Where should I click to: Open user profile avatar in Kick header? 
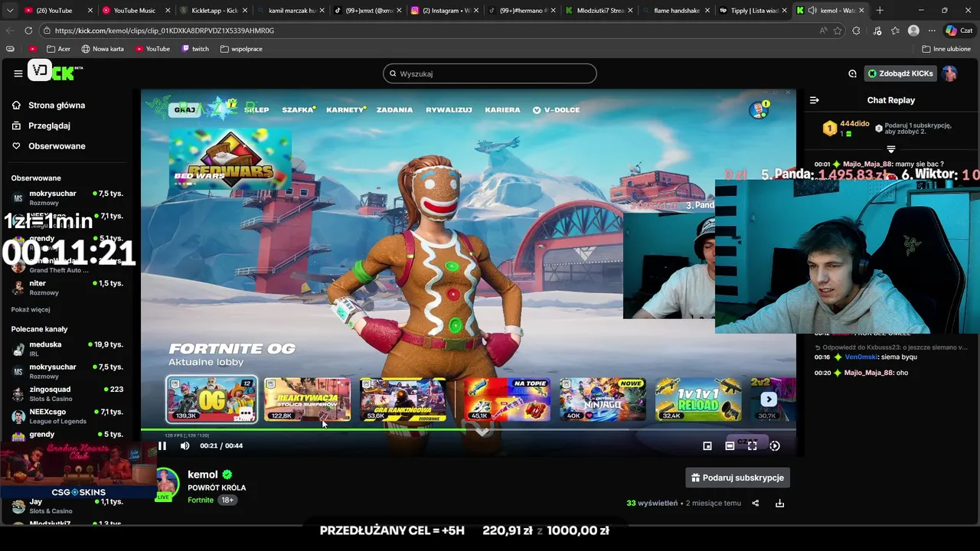pyautogui.click(x=949, y=73)
